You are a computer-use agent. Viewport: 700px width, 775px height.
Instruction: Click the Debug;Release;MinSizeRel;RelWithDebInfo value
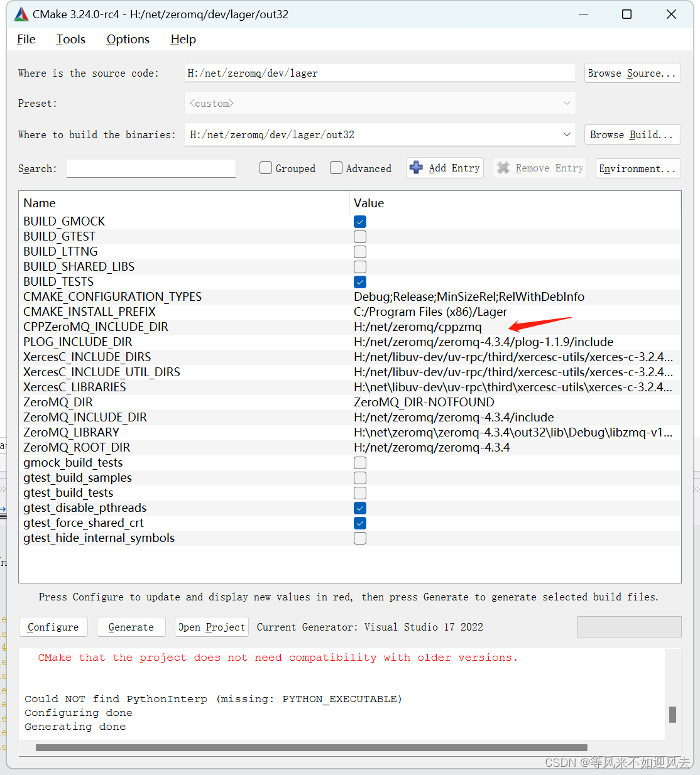coord(469,296)
